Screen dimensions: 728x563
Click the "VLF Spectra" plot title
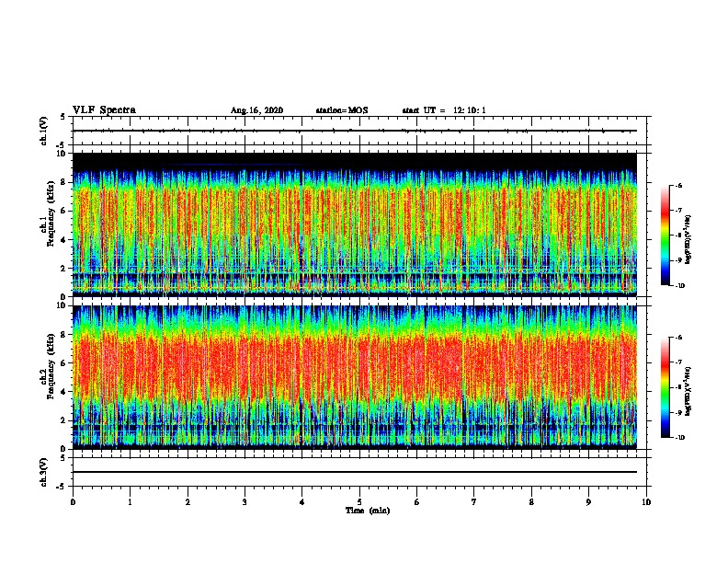tap(104, 110)
